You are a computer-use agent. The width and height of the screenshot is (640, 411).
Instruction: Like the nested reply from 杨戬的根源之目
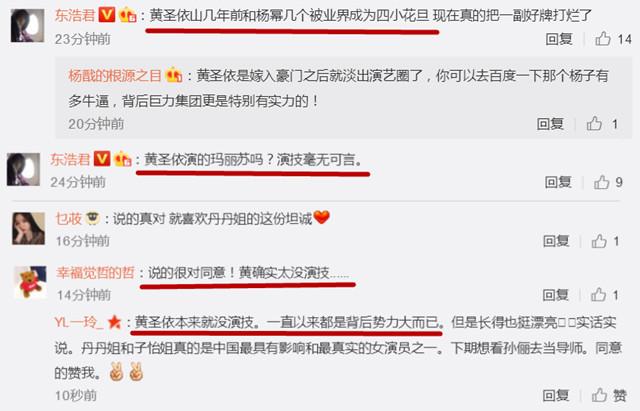tap(594, 124)
